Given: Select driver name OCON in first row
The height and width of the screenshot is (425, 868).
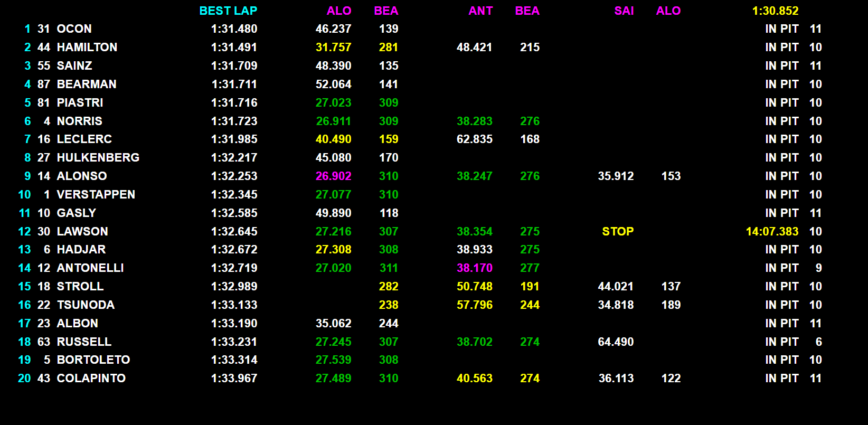Looking at the screenshot, I should click(x=74, y=29).
